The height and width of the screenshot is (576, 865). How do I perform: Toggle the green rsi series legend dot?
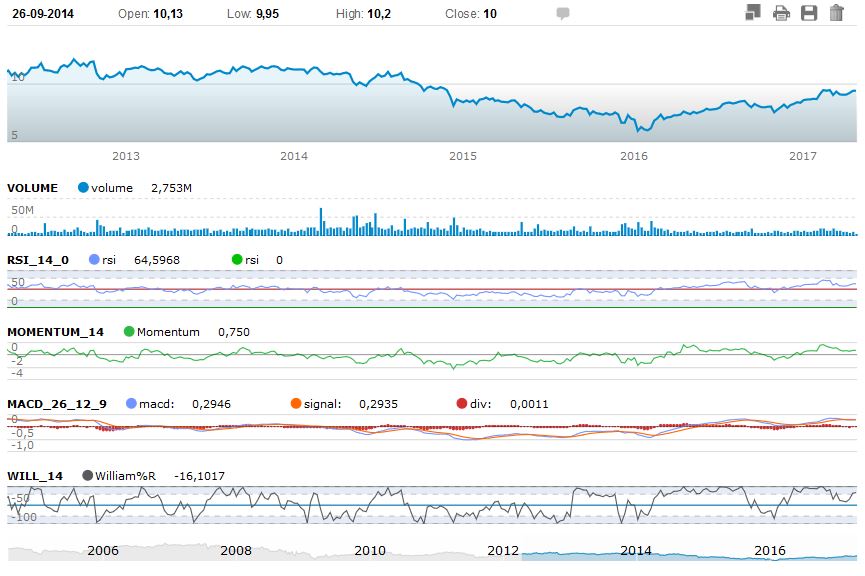point(237,260)
